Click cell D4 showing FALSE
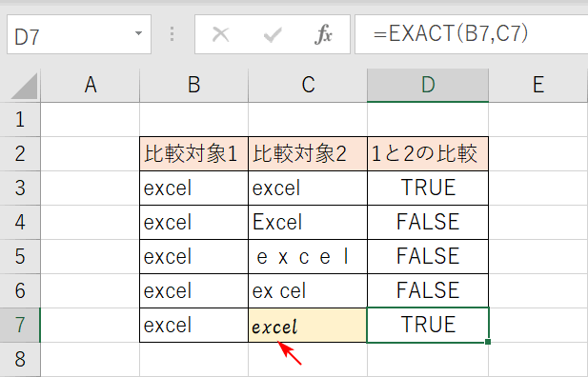Viewport: 588px width, 377px height. click(x=428, y=222)
